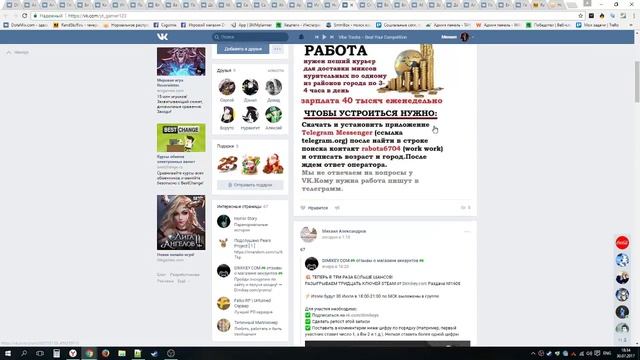Viewport: 640px width, 360px height.
Task: Open the Santa Claus gift image
Action: (x=273, y=164)
